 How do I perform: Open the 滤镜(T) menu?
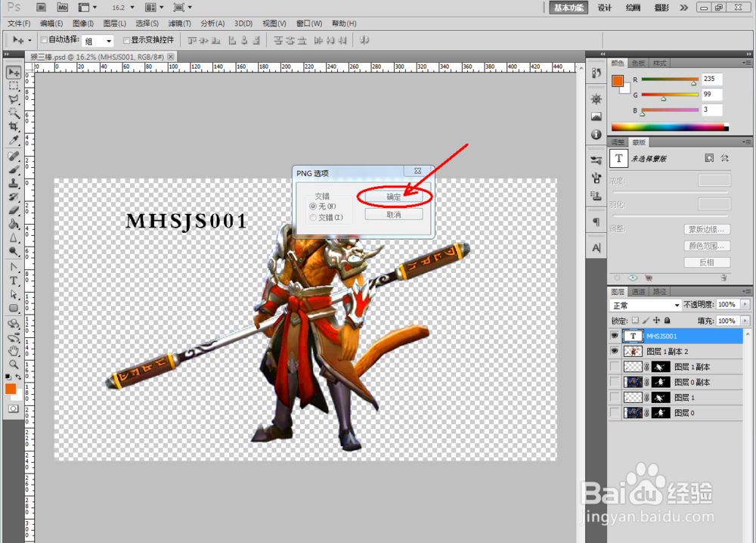click(x=179, y=23)
